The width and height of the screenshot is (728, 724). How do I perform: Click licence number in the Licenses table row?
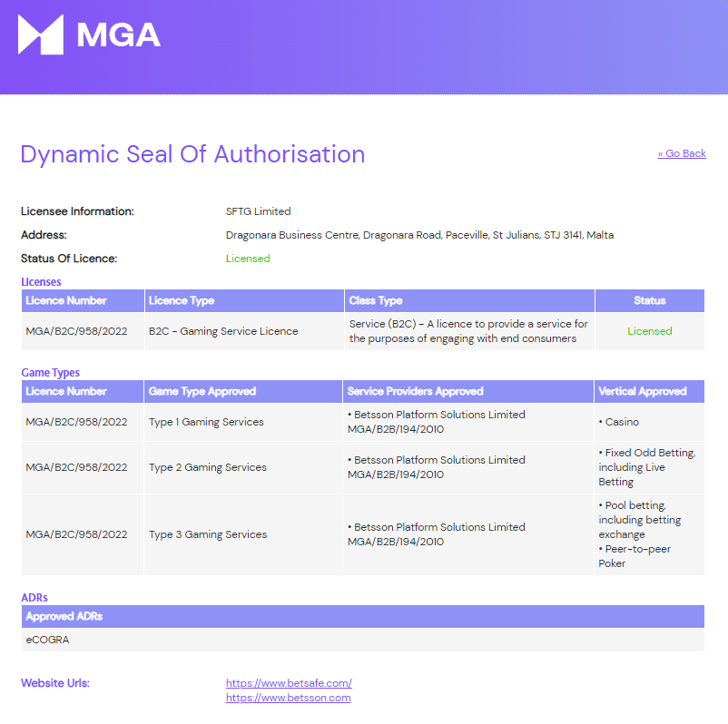[x=76, y=331]
